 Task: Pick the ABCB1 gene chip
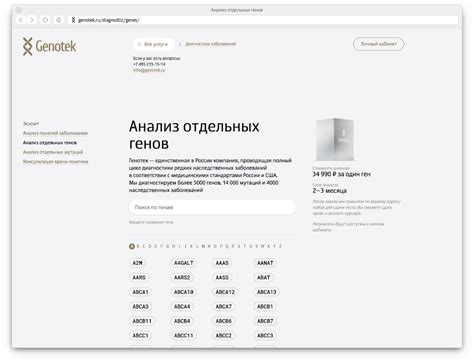(265, 306)
